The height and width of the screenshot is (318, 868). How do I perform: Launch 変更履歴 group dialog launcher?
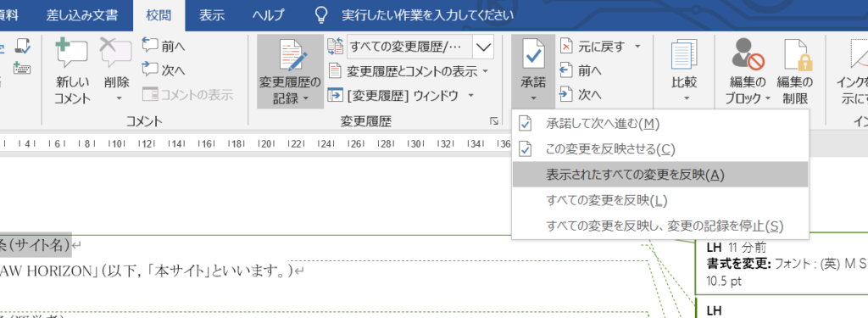(x=494, y=120)
